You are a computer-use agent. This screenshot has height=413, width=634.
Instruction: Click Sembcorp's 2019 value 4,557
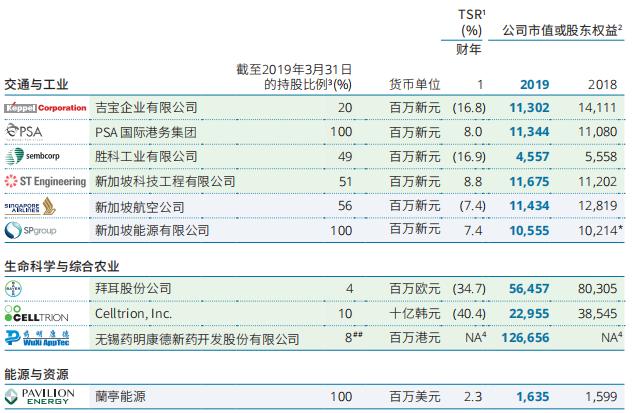click(533, 157)
